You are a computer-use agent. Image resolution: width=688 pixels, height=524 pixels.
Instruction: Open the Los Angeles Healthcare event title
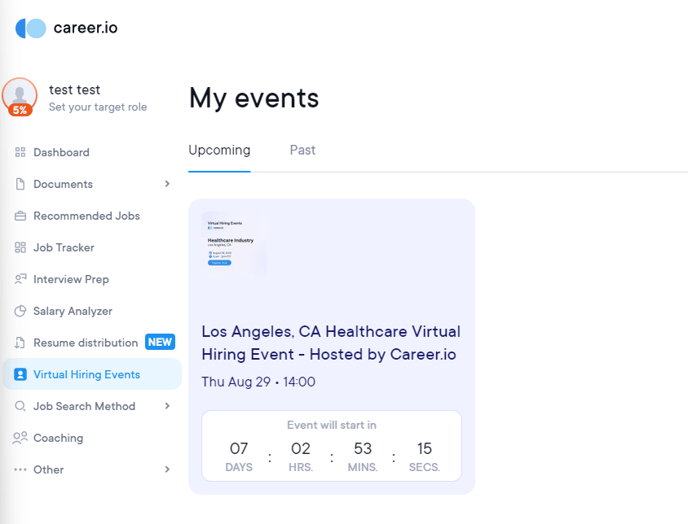coord(331,343)
